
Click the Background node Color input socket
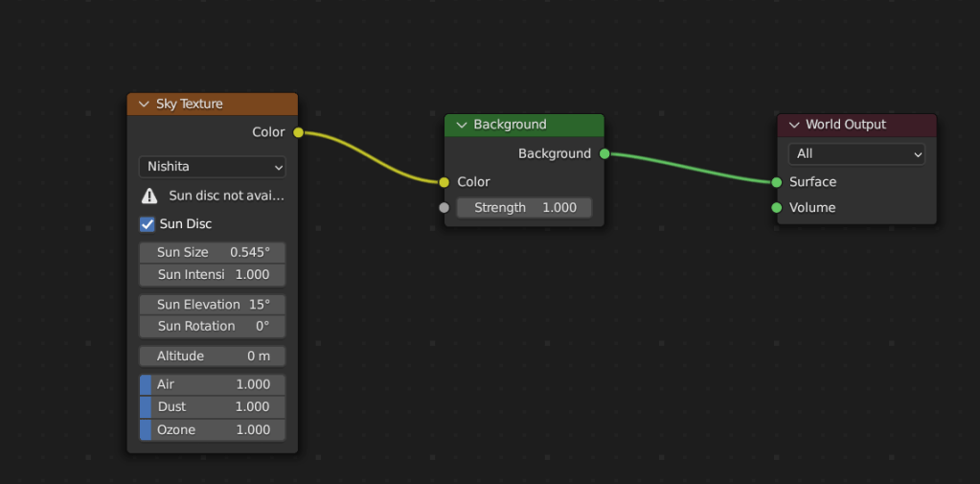click(444, 182)
